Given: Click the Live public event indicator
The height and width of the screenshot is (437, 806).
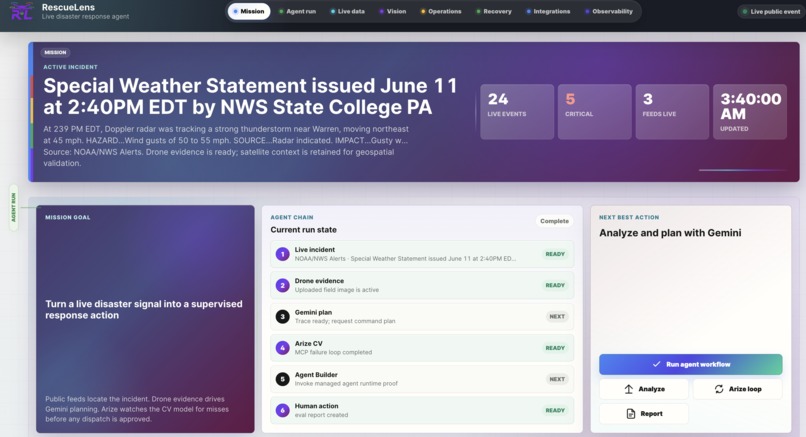Looking at the screenshot, I should (771, 11).
